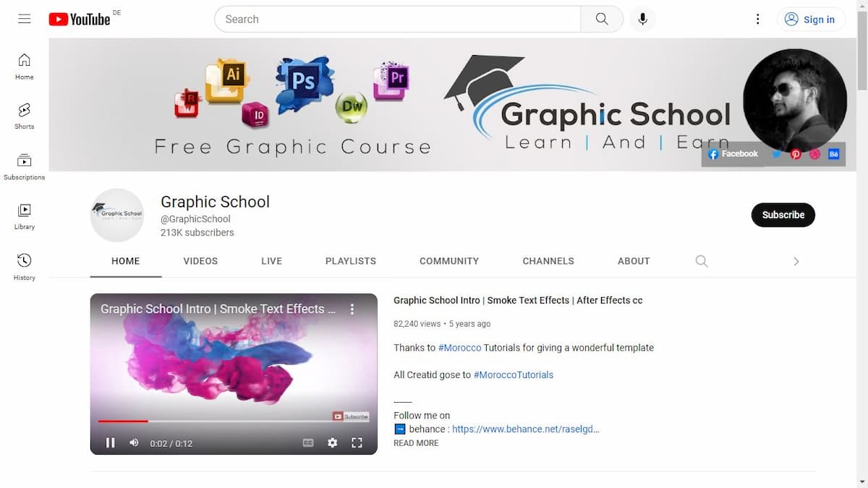868x488 pixels.
Task: Open the Graphic School Intro video title link
Action: click(518, 300)
